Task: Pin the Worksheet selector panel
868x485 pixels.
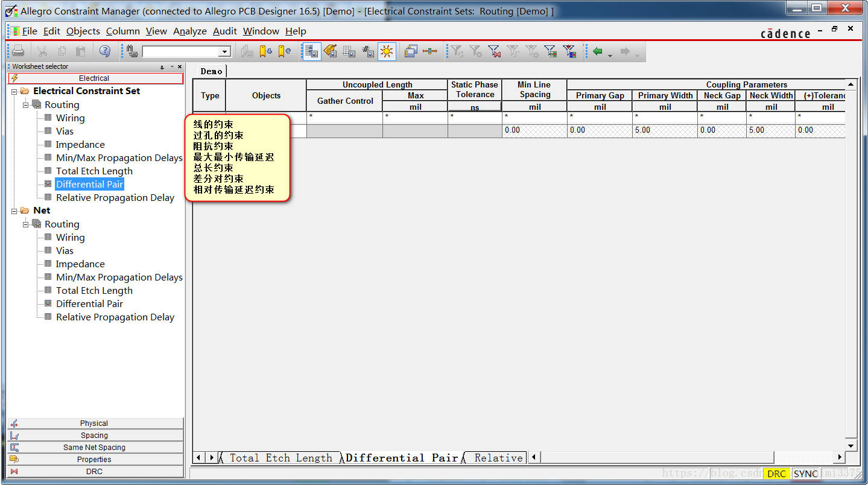Action: (162, 67)
